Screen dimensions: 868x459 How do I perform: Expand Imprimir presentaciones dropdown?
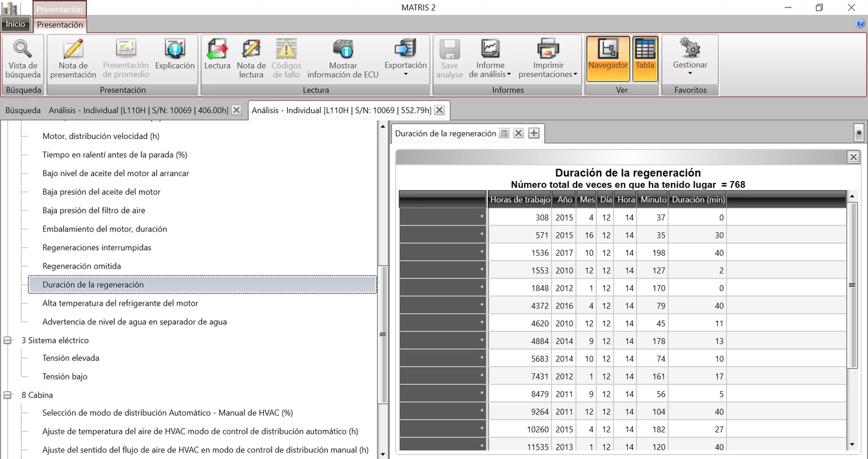pos(548,59)
